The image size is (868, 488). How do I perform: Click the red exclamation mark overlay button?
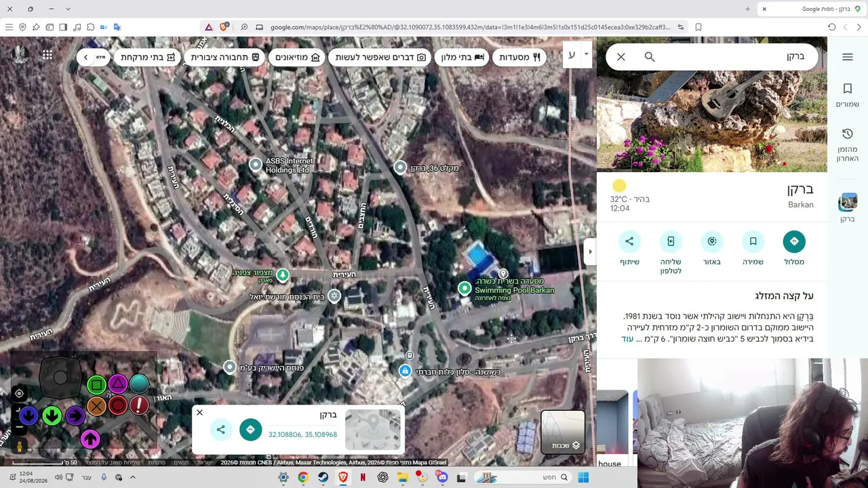point(139,405)
